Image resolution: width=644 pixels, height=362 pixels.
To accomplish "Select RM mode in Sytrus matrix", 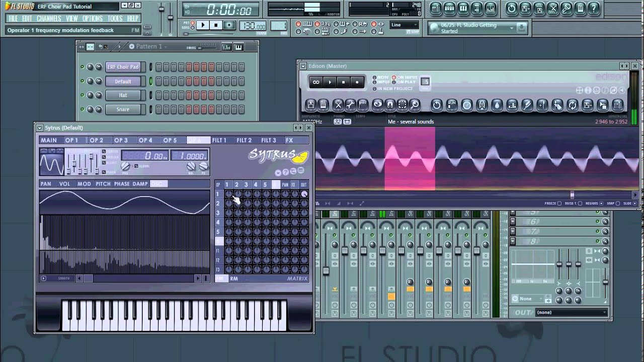I will pyautogui.click(x=234, y=279).
